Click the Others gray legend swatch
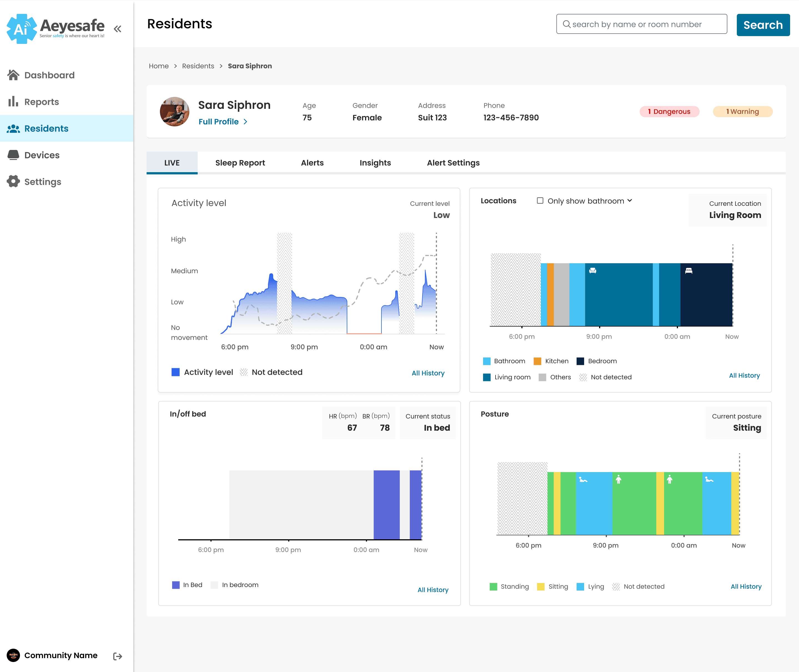799x672 pixels. point(542,377)
